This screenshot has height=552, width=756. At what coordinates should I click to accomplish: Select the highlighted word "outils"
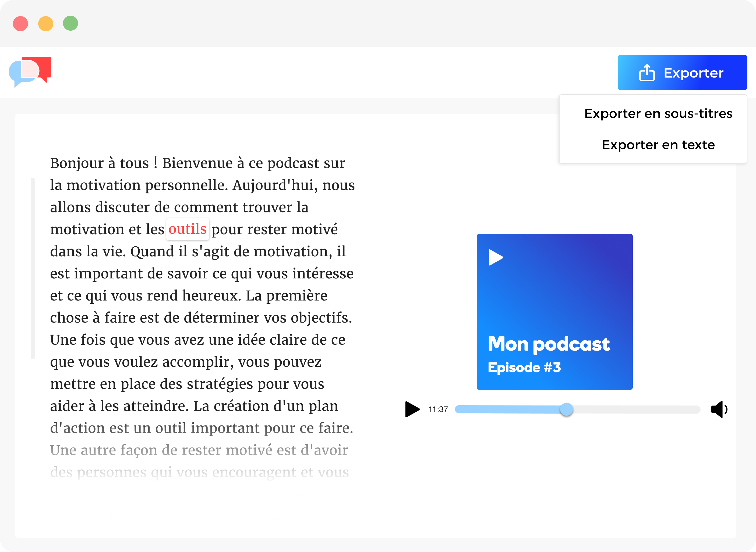(188, 229)
